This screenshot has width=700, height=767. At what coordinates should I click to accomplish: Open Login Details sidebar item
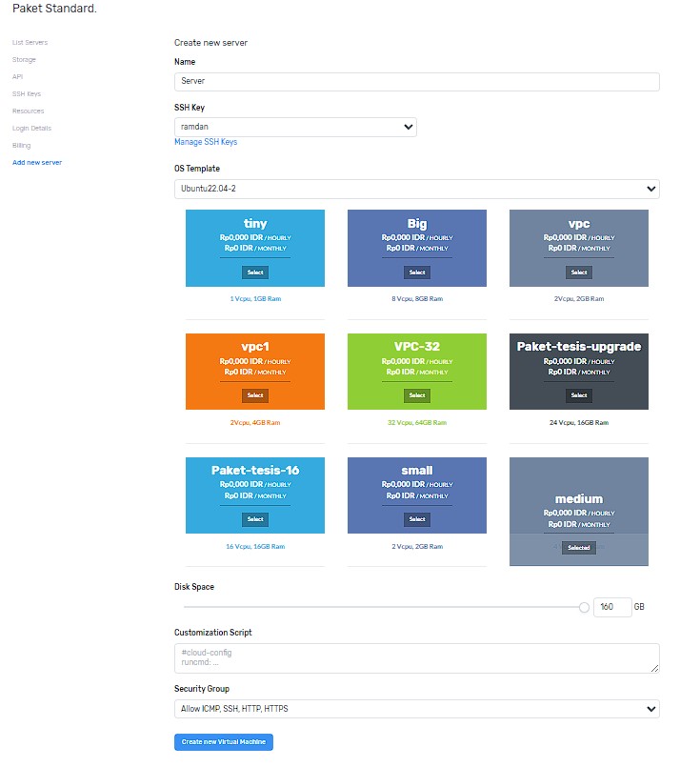[31, 129]
